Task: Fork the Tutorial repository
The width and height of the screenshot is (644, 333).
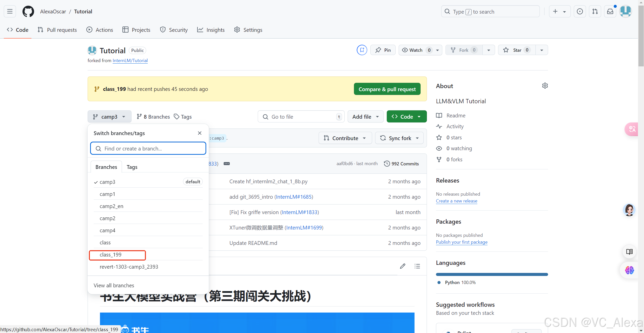Action: pos(464,50)
